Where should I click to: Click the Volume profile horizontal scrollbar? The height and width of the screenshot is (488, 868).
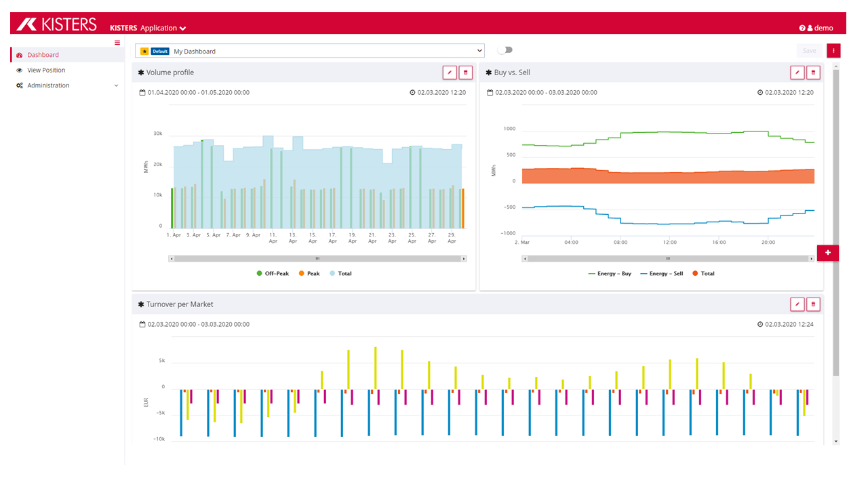[x=317, y=259]
